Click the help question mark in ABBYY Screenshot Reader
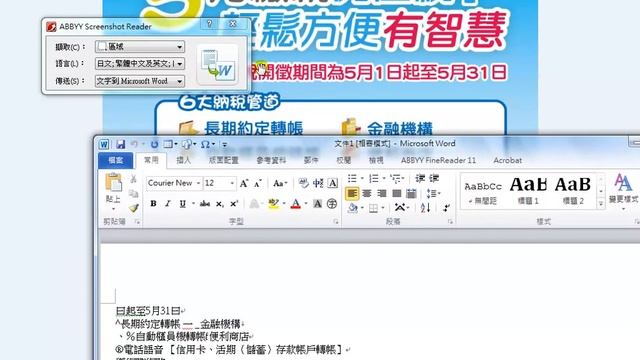 (209, 24)
